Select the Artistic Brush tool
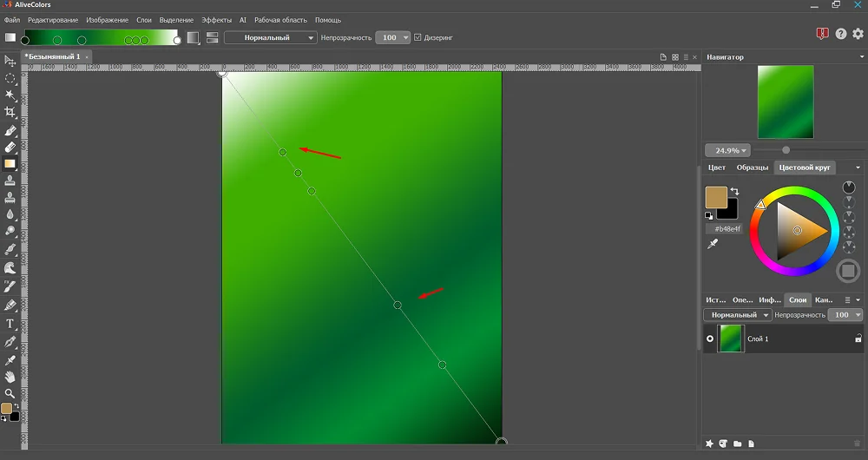868x460 pixels. pyautogui.click(x=10, y=286)
